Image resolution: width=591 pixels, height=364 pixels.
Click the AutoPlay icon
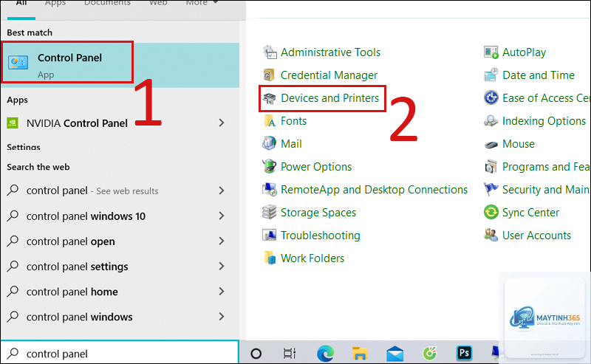(491, 52)
